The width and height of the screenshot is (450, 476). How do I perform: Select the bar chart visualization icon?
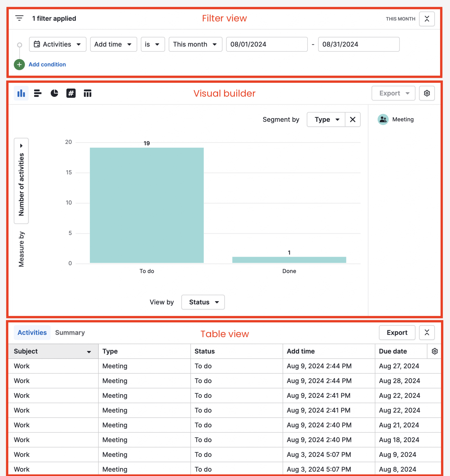tap(21, 93)
